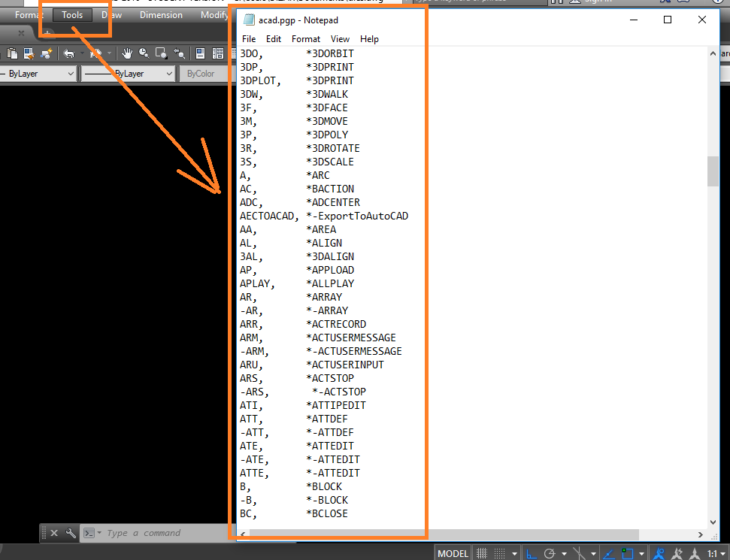Click the tool palettes icon in the toolbar
Screen dimensions: 730x560
pyautogui.click(x=217, y=55)
